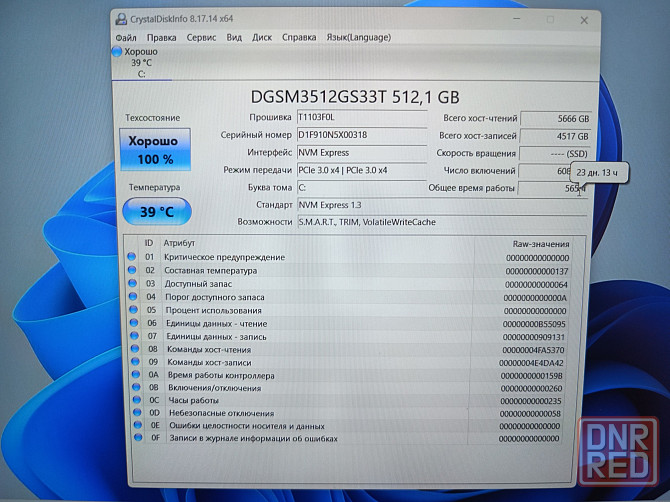Open the Файл menu
The image size is (670, 502).
click(126, 37)
